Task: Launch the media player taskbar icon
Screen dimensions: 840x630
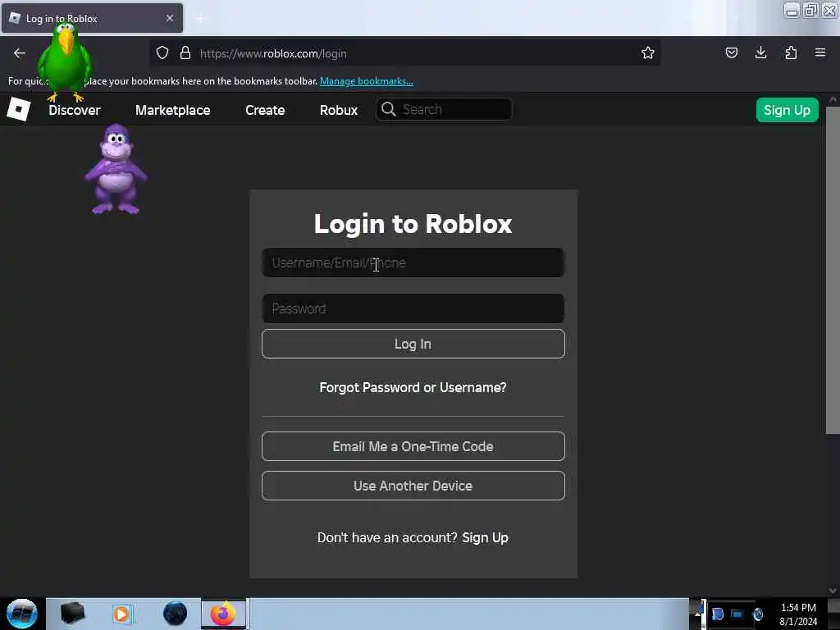Action: [122, 614]
